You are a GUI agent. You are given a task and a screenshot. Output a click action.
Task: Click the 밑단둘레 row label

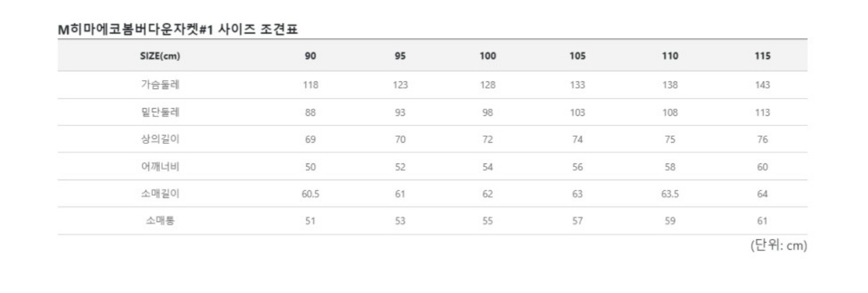click(x=159, y=112)
